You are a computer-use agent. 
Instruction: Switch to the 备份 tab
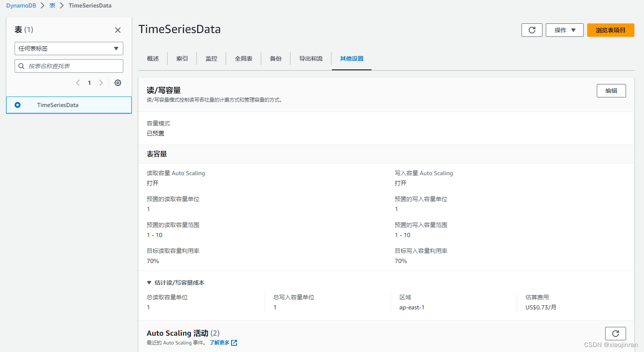(x=276, y=59)
